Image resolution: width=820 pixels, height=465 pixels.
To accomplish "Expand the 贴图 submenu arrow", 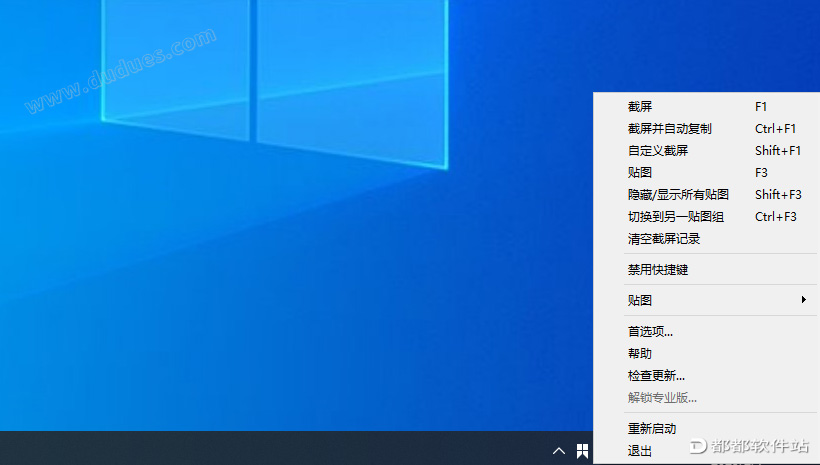I will click(803, 300).
